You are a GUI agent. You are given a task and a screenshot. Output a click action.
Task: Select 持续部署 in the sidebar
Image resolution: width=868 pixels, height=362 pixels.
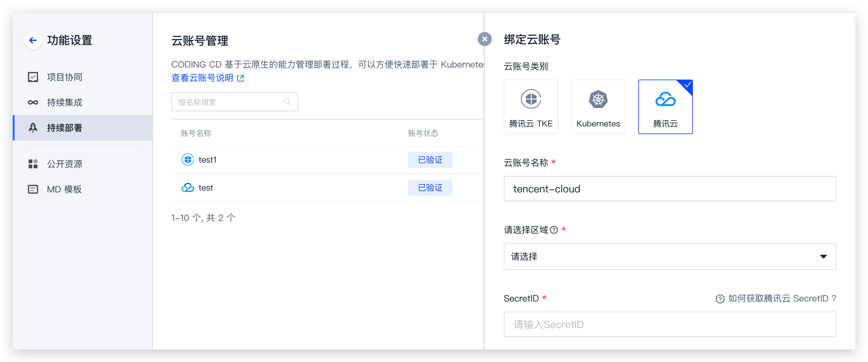tap(82, 128)
